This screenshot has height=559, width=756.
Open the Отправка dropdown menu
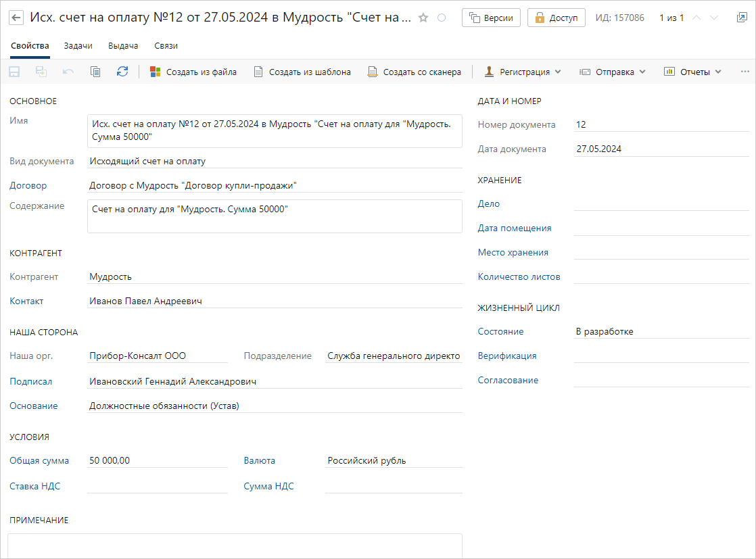point(613,72)
